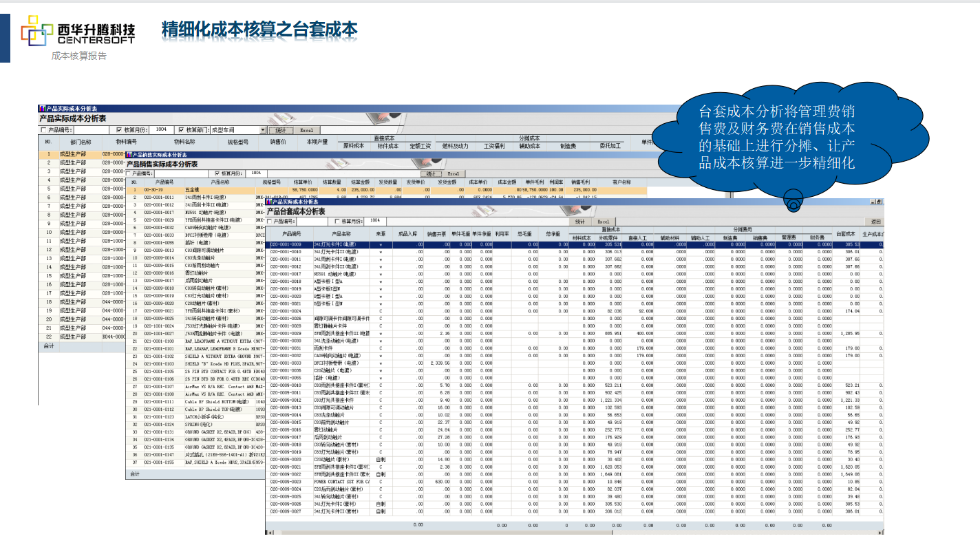Image resolution: width=980 pixels, height=554 pixels.
Task: Click the 产品名称 column header in front table
Action: pyautogui.click(x=341, y=235)
